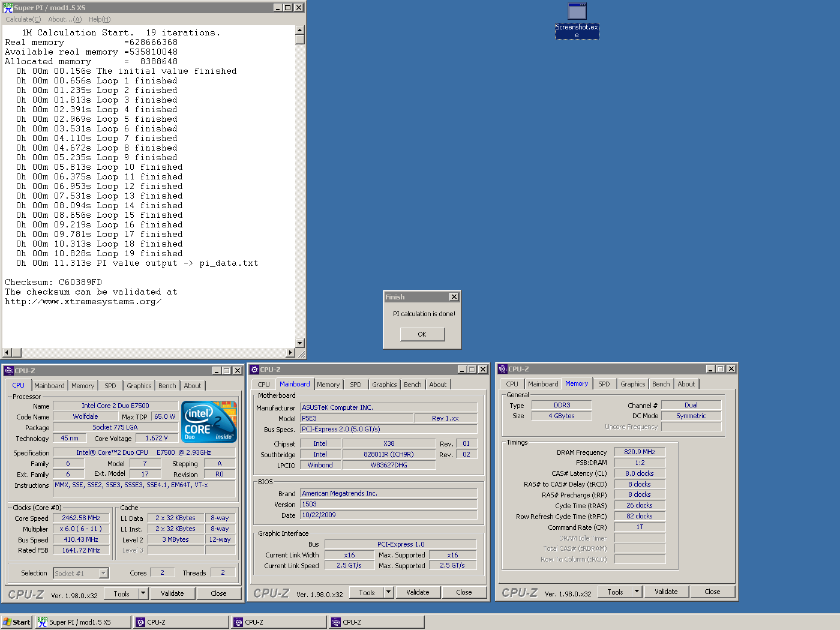840x630 pixels.
Task: Open the Calculate menu in Super PI
Action: [23, 19]
